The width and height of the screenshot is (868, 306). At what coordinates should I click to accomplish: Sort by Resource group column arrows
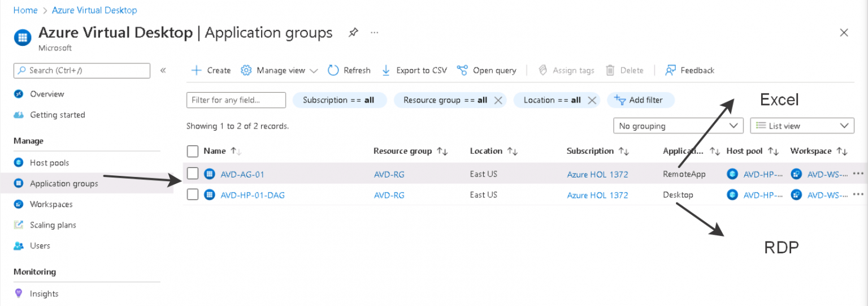pos(442,151)
